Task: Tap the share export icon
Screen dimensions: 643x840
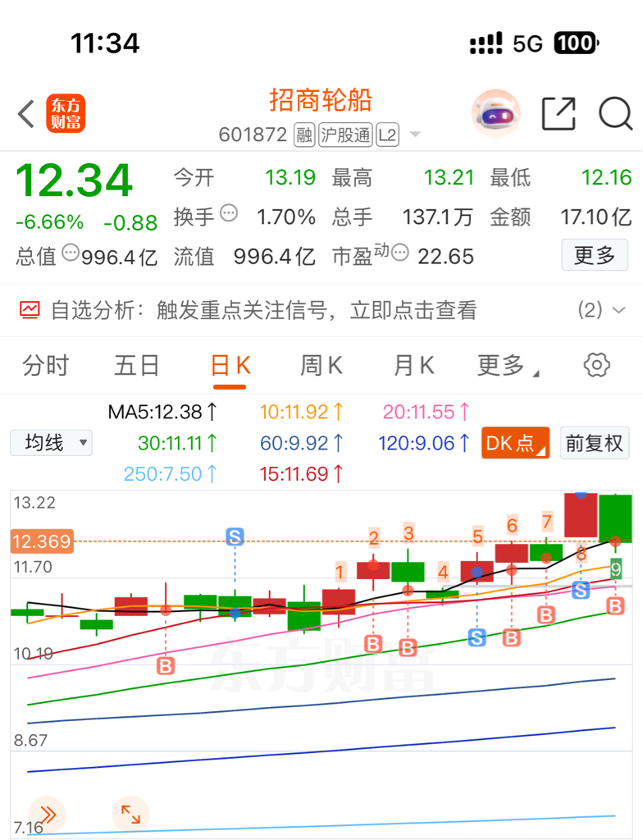Action: pyautogui.click(x=559, y=113)
